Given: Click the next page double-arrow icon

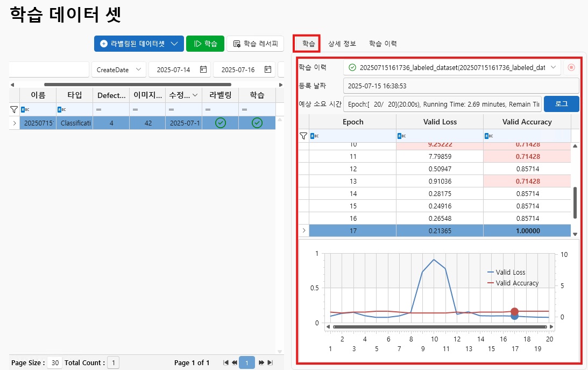Looking at the screenshot, I should point(261,362).
